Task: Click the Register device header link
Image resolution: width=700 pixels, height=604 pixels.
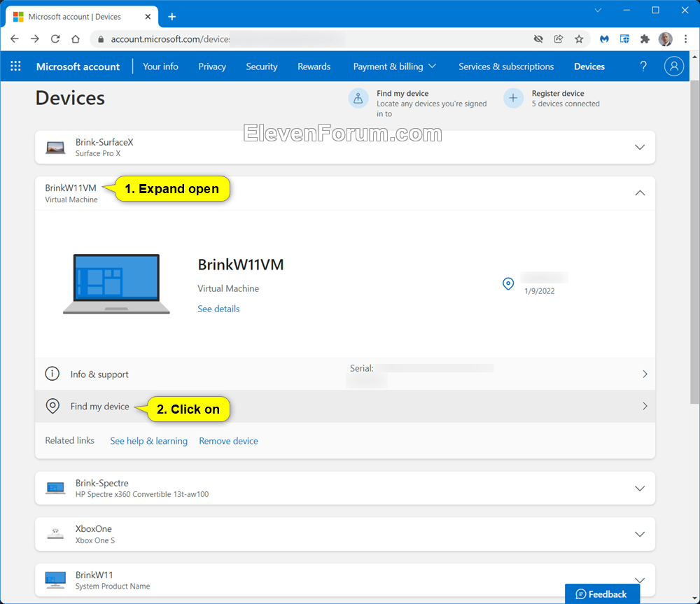Action: click(558, 93)
